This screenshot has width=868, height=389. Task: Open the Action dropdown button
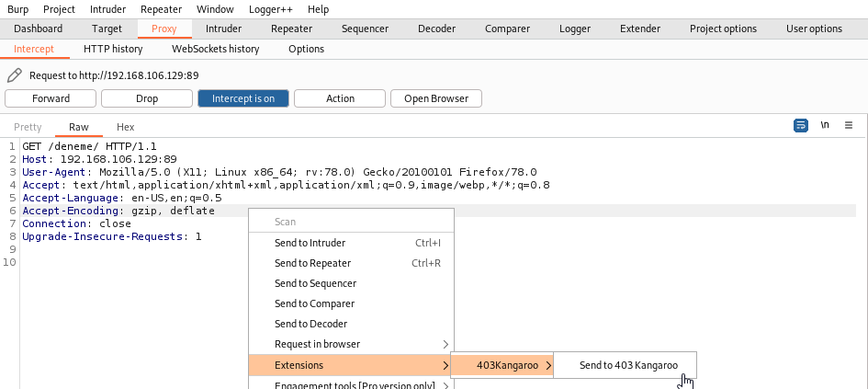pyautogui.click(x=340, y=98)
